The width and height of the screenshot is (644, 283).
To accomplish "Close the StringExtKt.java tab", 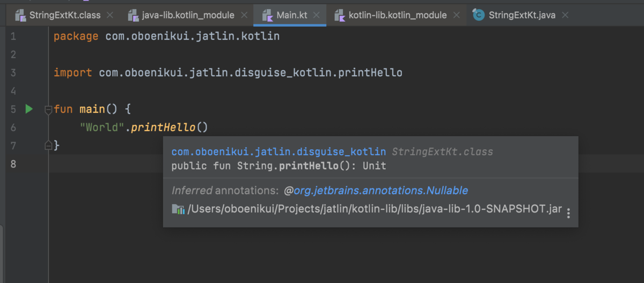I will (x=565, y=15).
